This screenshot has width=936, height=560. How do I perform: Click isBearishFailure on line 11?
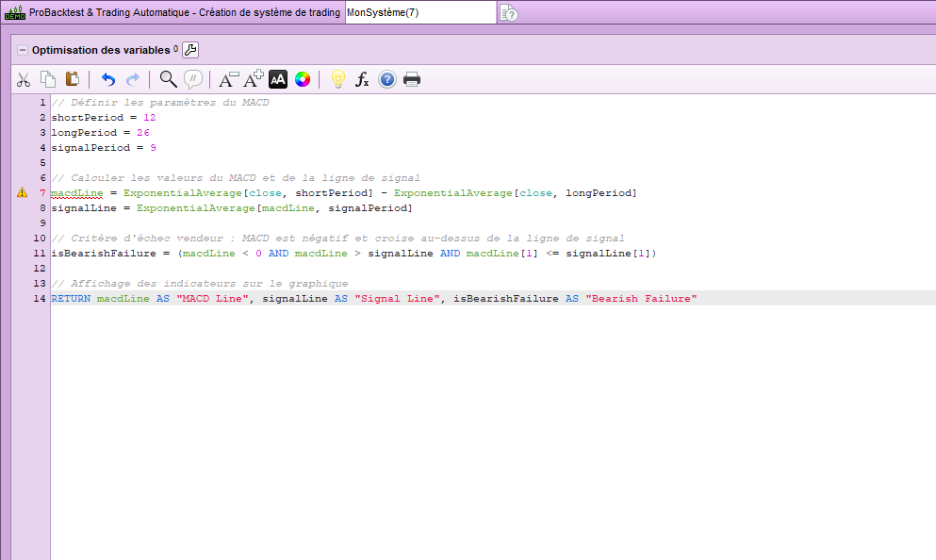tap(104, 254)
